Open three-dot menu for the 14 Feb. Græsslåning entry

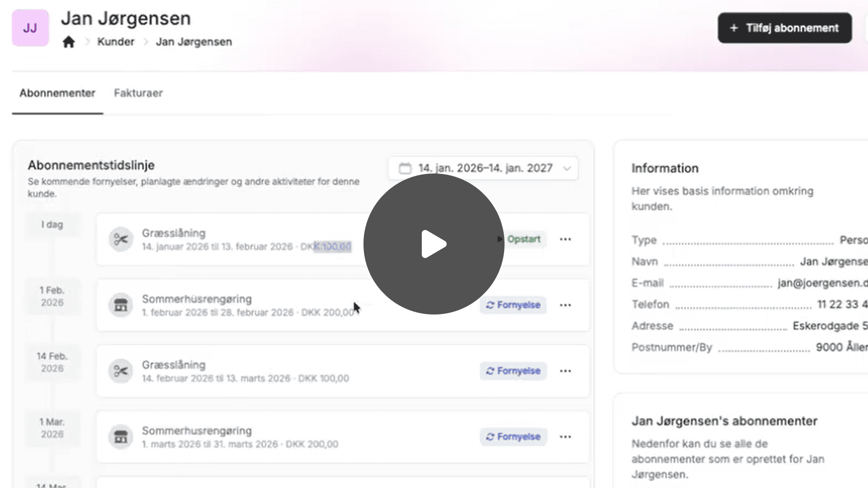pyautogui.click(x=565, y=371)
